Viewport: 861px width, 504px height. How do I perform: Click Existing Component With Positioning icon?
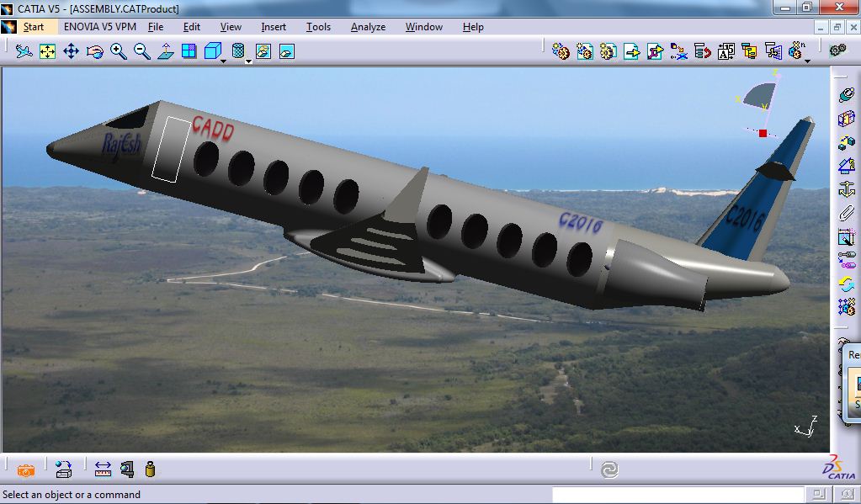tap(655, 51)
